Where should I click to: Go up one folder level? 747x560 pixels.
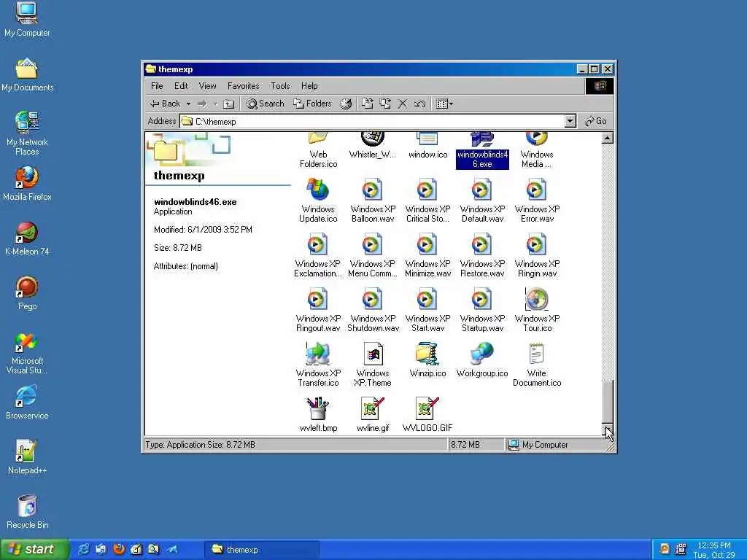pos(229,104)
